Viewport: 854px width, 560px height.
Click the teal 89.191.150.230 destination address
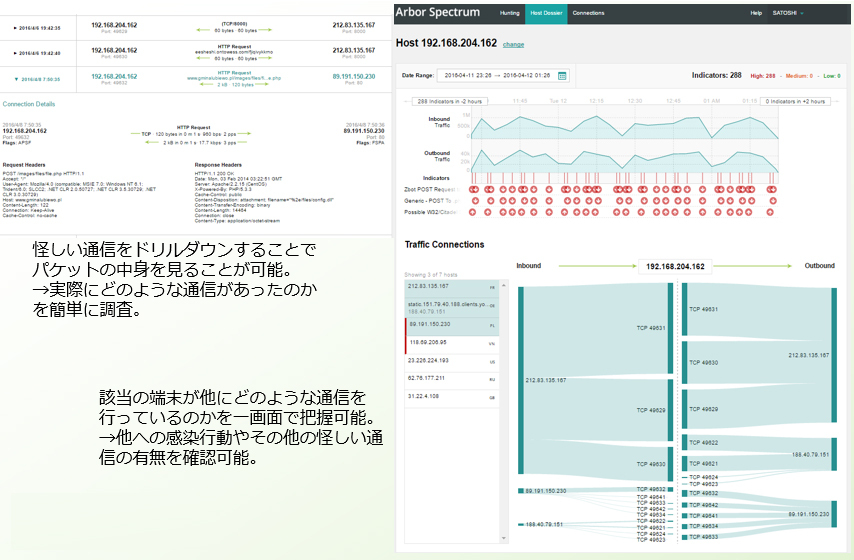point(354,77)
